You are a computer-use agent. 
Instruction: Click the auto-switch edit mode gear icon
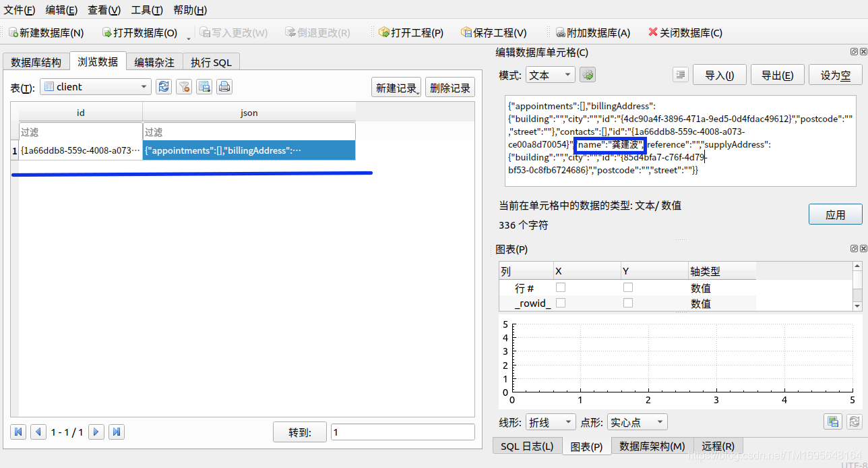click(x=588, y=75)
